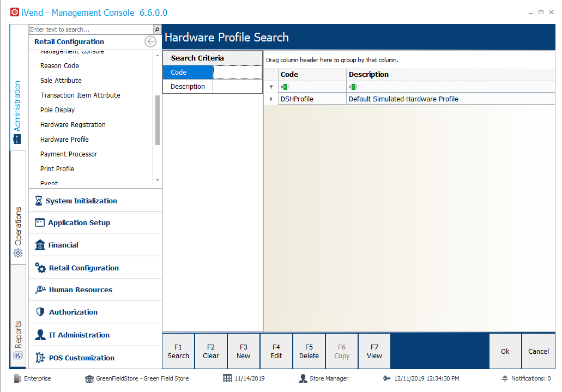This screenshot has height=392, width=562.
Task: Expand the System Initialization group
Action: (x=95, y=201)
